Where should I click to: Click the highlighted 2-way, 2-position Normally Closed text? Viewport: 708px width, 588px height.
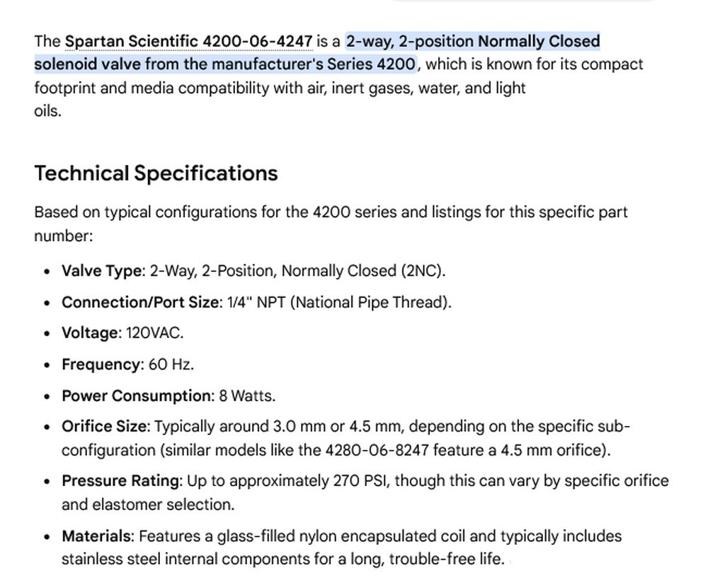tap(473, 42)
